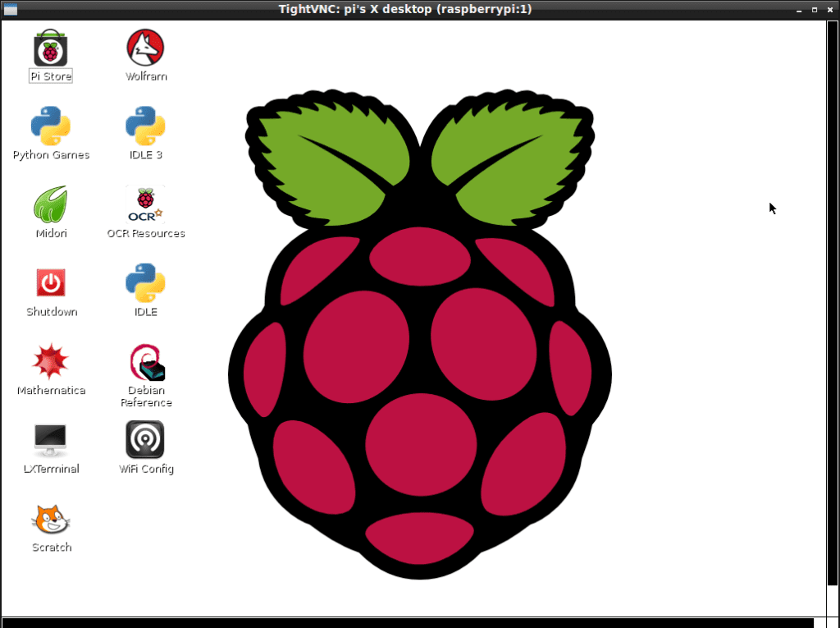This screenshot has width=840, height=628.
Task: Launch Mathematica
Action: pos(50,362)
